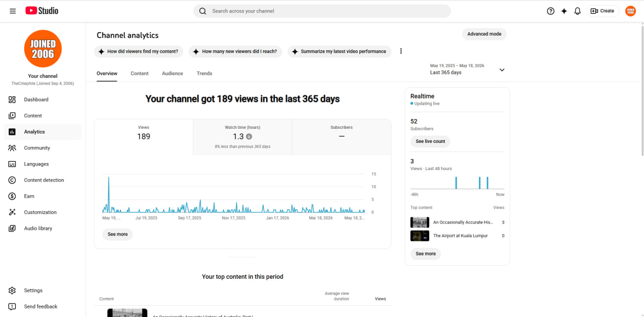Click the Content detection copyright icon
Image resolution: width=644 pixels, height=317 pixels.
click(x=12, y=180)
